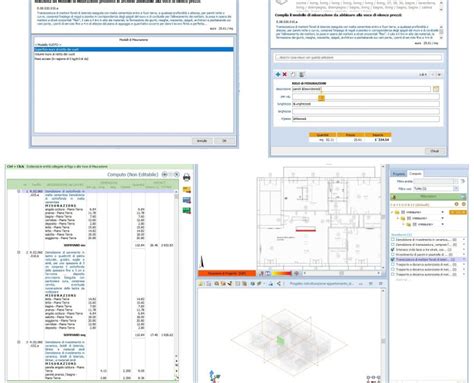Image resolution: width=474 pixels, height=383 pixels.
Task: Click Annulla in Modelli di Misurazione dialog
Action: [x=202, y=141]
